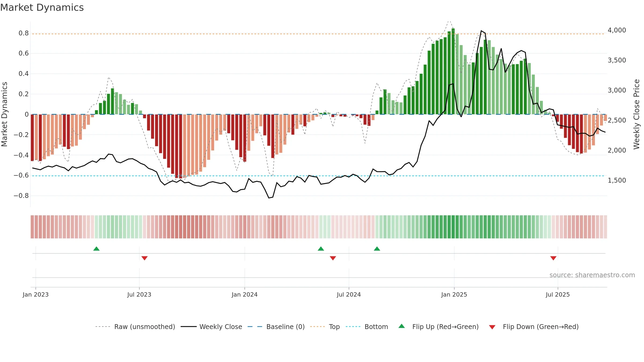Click the 0.4 left axis tick label

point(24,74)
